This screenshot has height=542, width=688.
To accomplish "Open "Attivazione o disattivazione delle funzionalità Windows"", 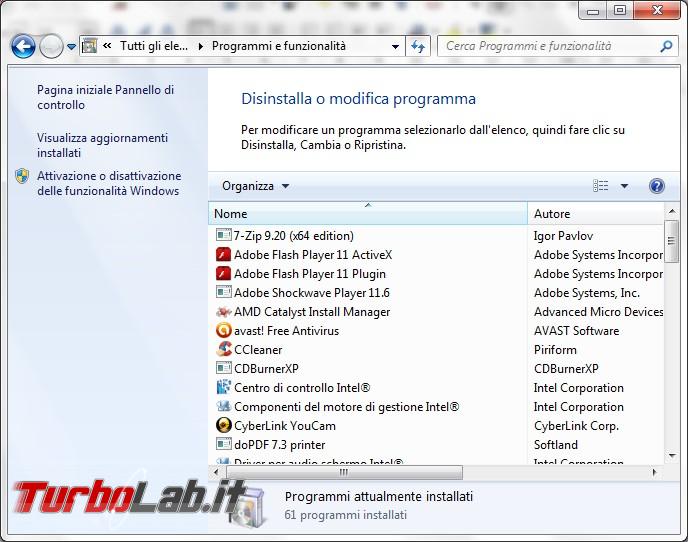I will point(109,183).
